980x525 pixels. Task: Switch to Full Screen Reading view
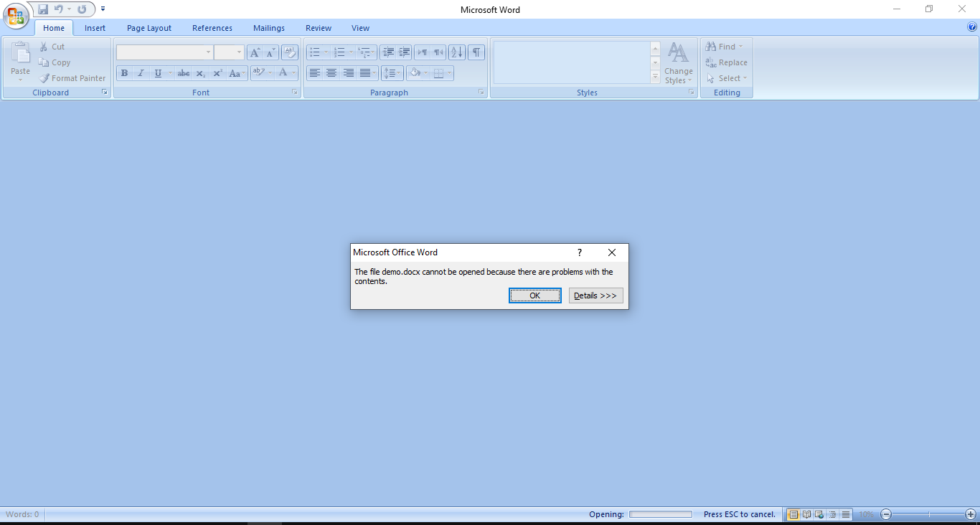pyautogui.click(x=806, y=514)
